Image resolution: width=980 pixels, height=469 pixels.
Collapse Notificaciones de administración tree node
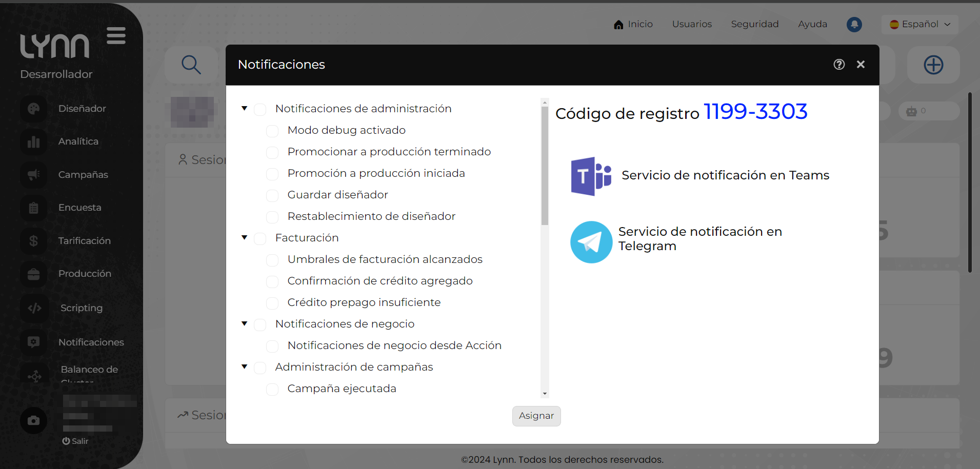click(x=245, y=108)
